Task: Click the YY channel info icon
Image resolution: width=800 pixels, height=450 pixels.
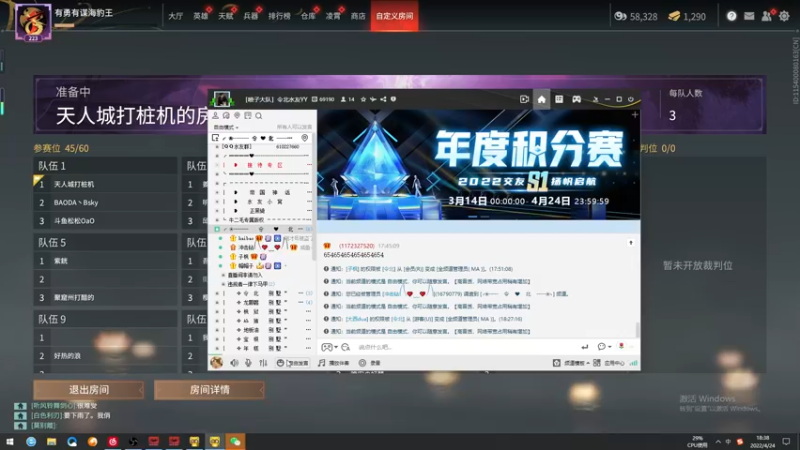Action: coord(393,99)
